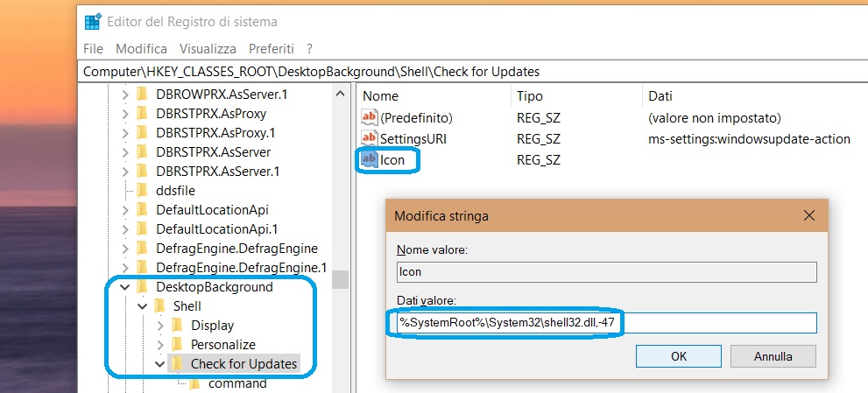Open the Visualizza menu
The image size is (868, 393).
208,49
